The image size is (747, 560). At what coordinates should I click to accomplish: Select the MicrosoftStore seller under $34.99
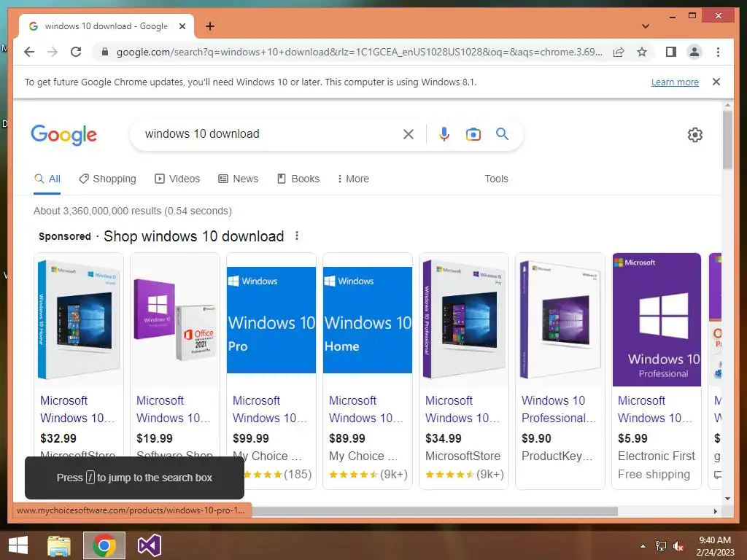(462, 456)
